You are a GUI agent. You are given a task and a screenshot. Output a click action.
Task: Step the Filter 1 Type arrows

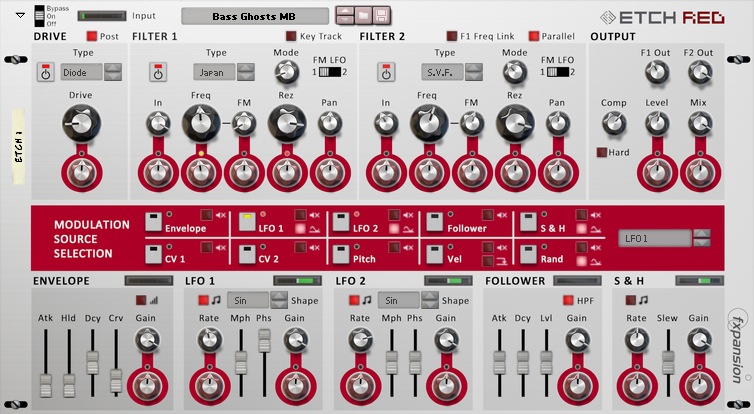(246, 73)
